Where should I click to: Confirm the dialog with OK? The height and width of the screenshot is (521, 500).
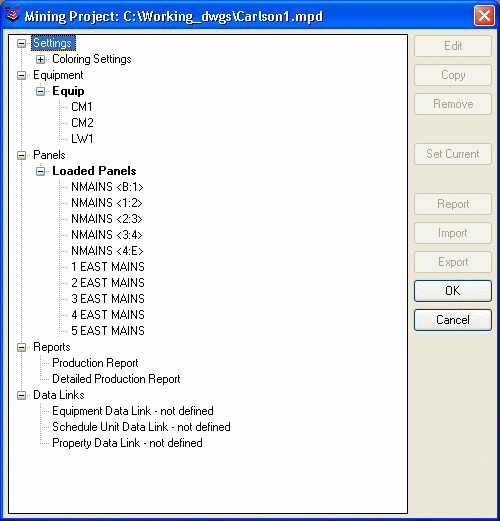tap(453, 291)
